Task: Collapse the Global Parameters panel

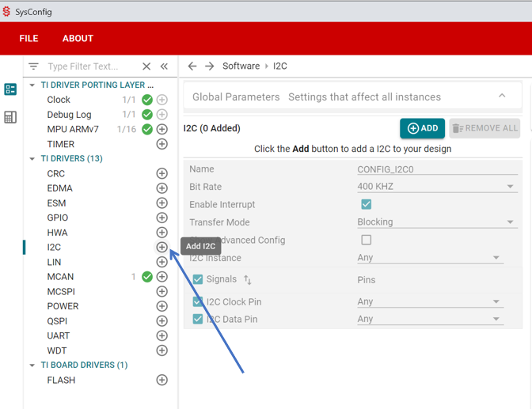Action: pyautogui.click(x=502, y=97)
